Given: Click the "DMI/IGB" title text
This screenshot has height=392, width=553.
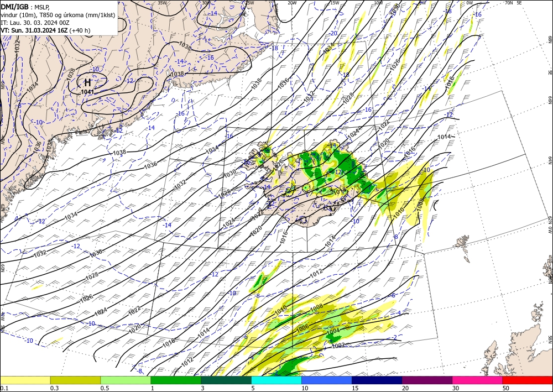Looking at the screenshot, I should point(14,6).
